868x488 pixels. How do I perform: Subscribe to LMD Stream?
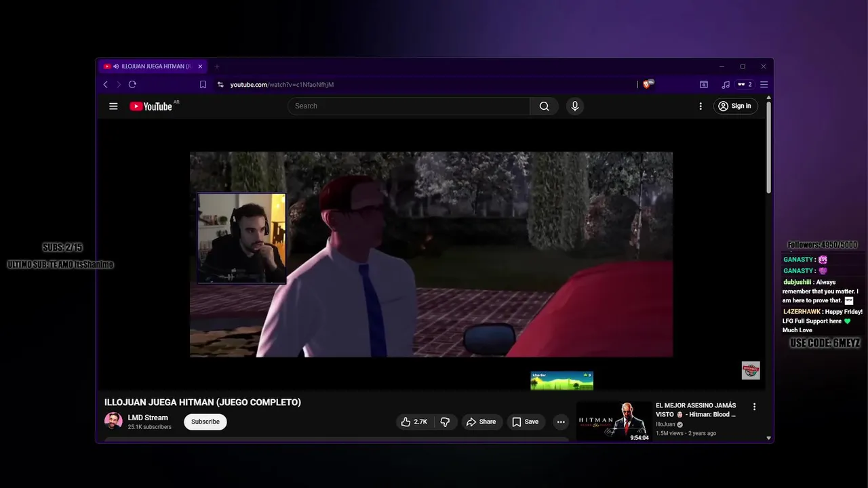205,422
